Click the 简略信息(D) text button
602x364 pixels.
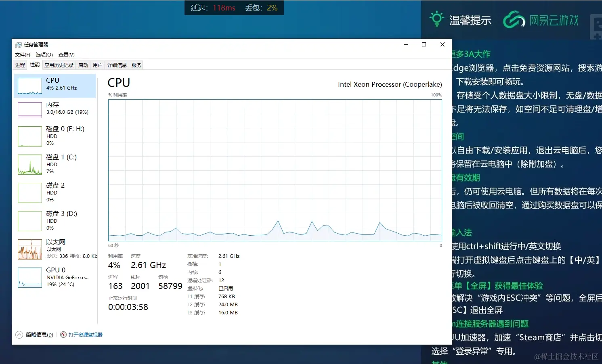40,335
